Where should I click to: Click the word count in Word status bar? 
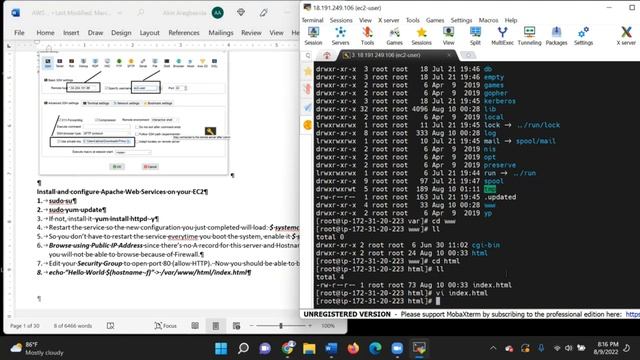tap(73, 326)
